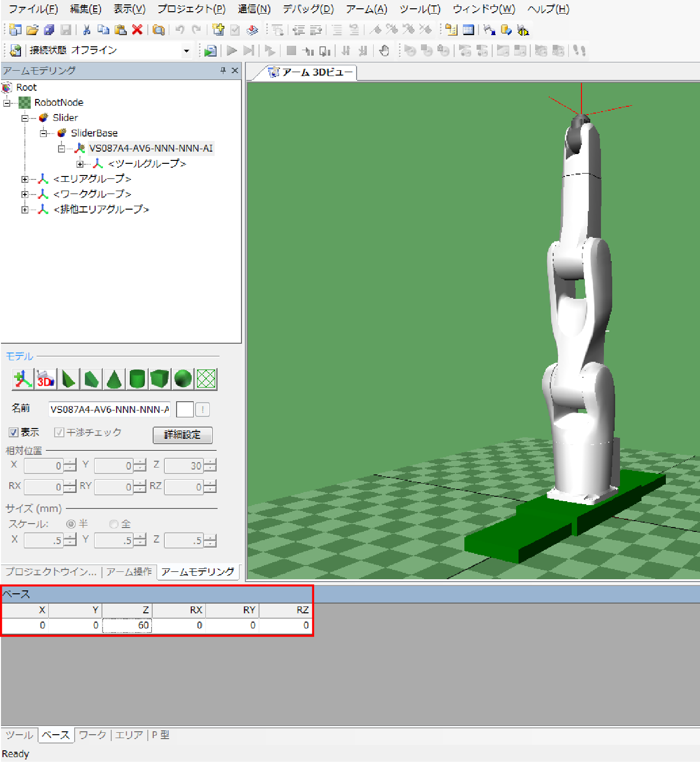Switch to the ワーク tab
This screenshot has width=700, height=762.
[x=92, y=735]
